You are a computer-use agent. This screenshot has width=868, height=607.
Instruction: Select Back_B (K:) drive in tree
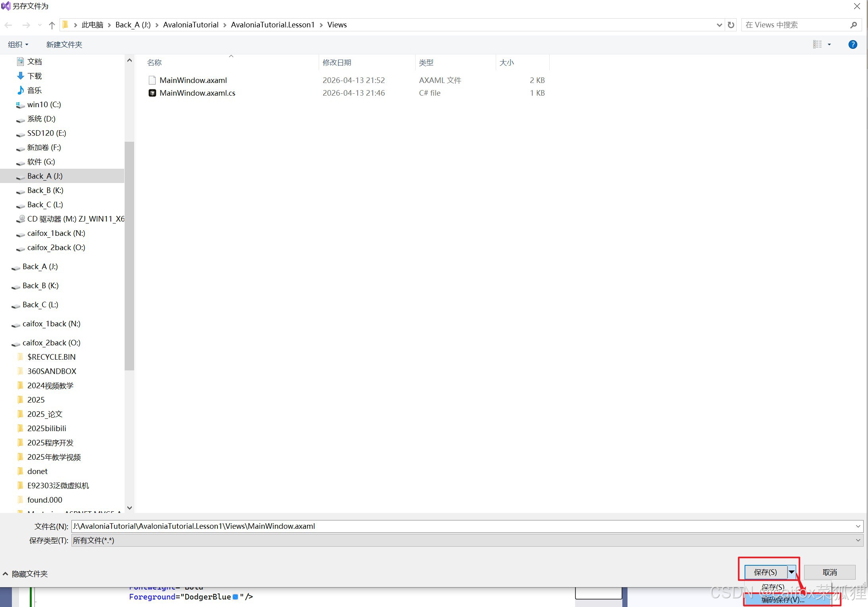coord(45,190)
